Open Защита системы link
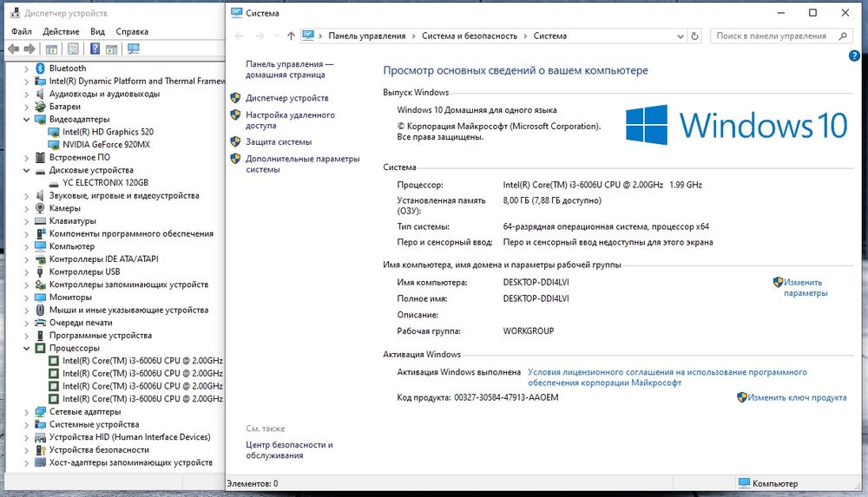868x497 pixels. (x=279, y=141)
